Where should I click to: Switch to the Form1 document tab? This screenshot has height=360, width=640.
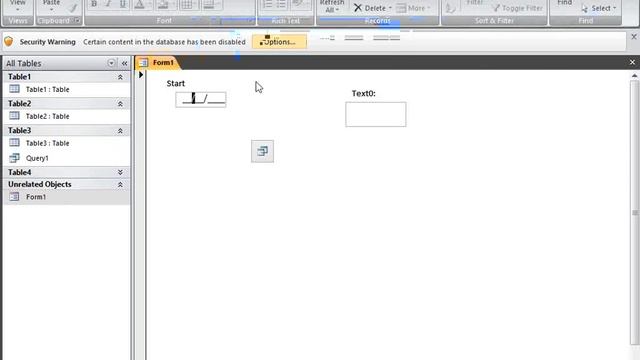tap(158, 62)
